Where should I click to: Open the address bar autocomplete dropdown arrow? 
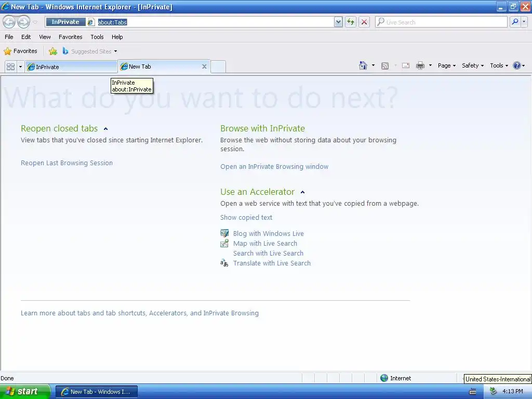click(338, 22)
